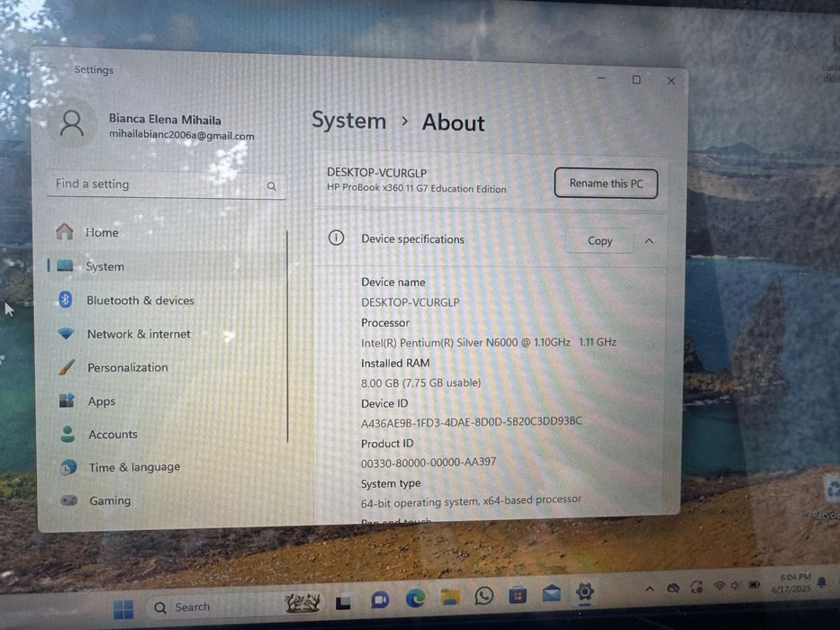Launch Microsoft Edge from the taskbar
This screenshot has height=630, width=840.
[415, 598]
